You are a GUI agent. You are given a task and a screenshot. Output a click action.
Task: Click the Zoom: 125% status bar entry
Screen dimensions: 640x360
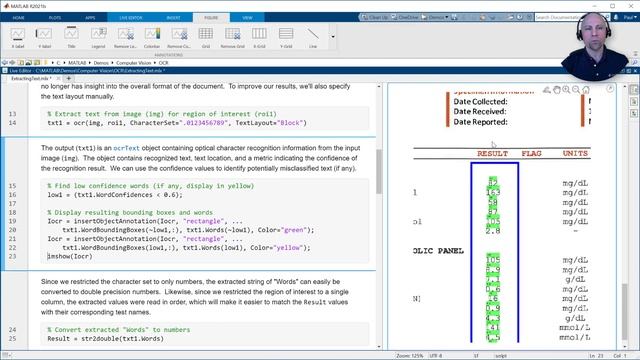click(409, 356)
